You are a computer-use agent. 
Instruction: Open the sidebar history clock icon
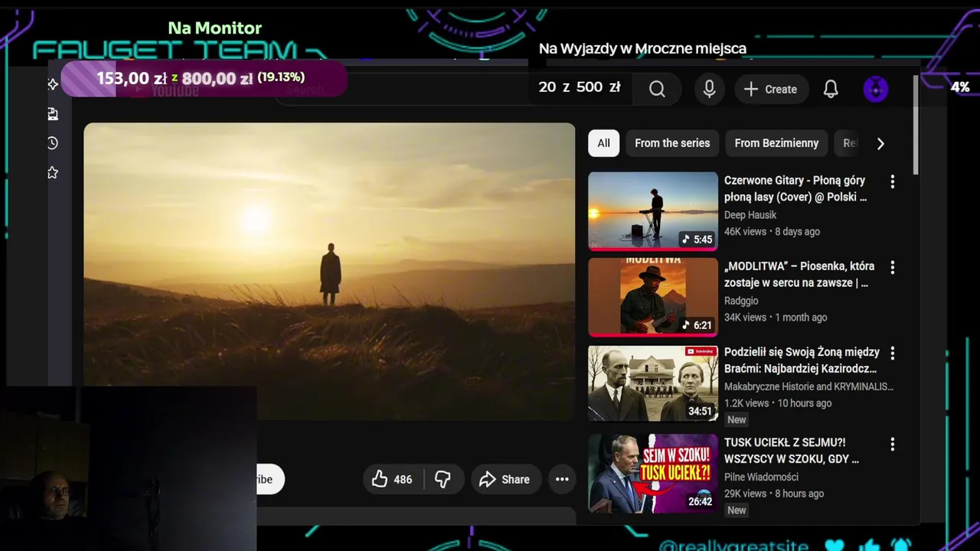pos(53,143)
